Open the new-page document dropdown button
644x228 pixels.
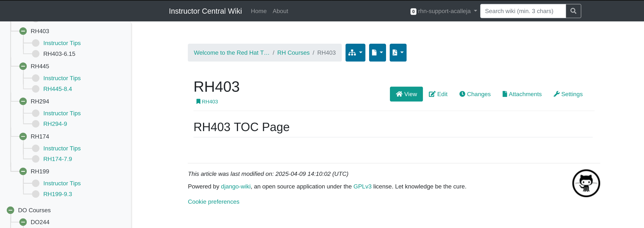377,53
